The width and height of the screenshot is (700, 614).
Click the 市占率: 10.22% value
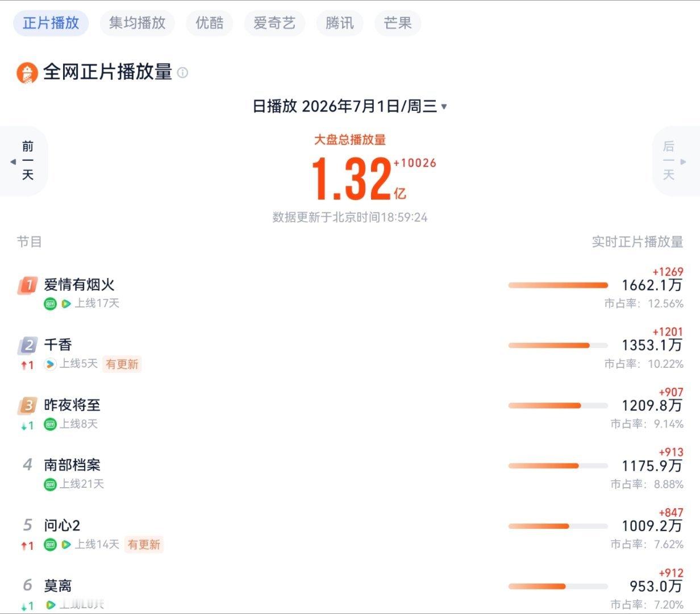[x=644, y=364]
